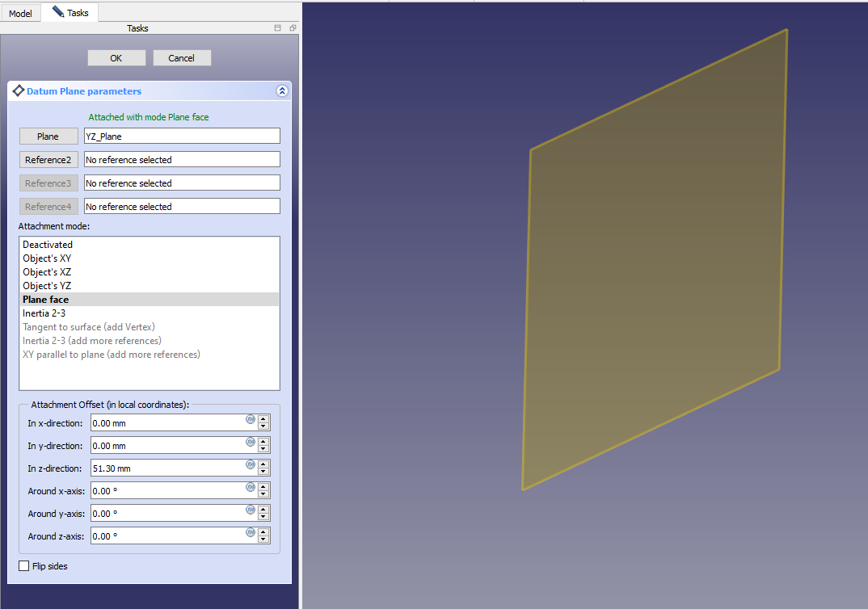Open expression editor for Around x-axis

pos(251,487)
